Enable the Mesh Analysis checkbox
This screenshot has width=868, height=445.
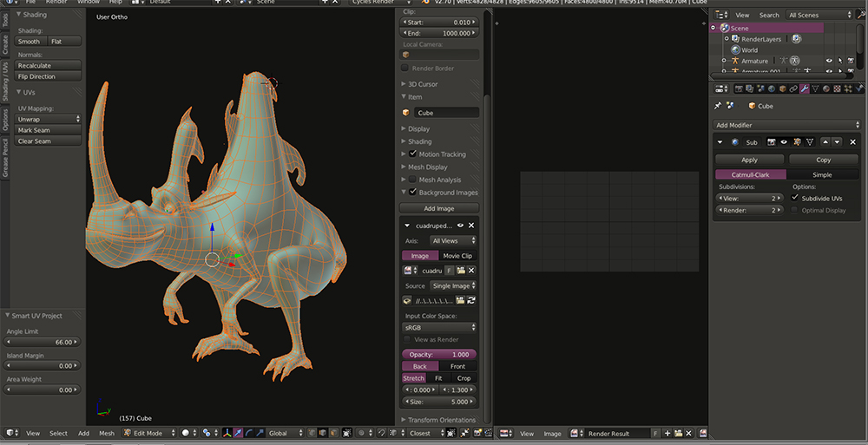point(412,180)
